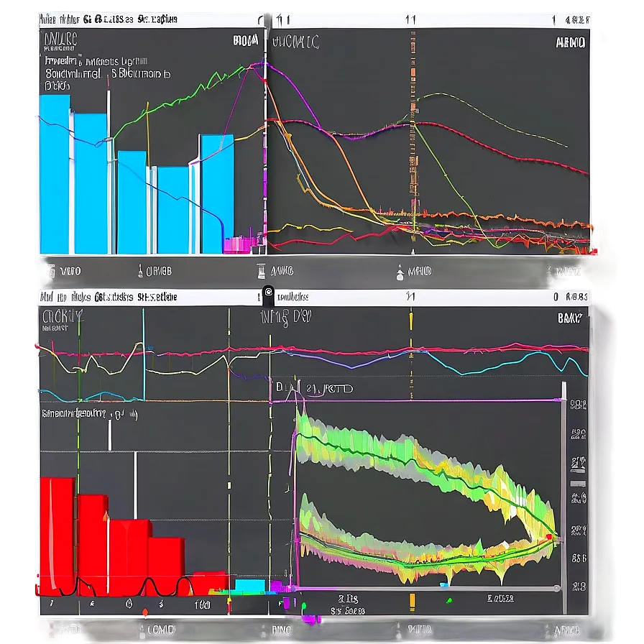Click the vertical scrollbar right of the 3D surface chart
Screen dimensions: 644x644
tap(564, 497)
